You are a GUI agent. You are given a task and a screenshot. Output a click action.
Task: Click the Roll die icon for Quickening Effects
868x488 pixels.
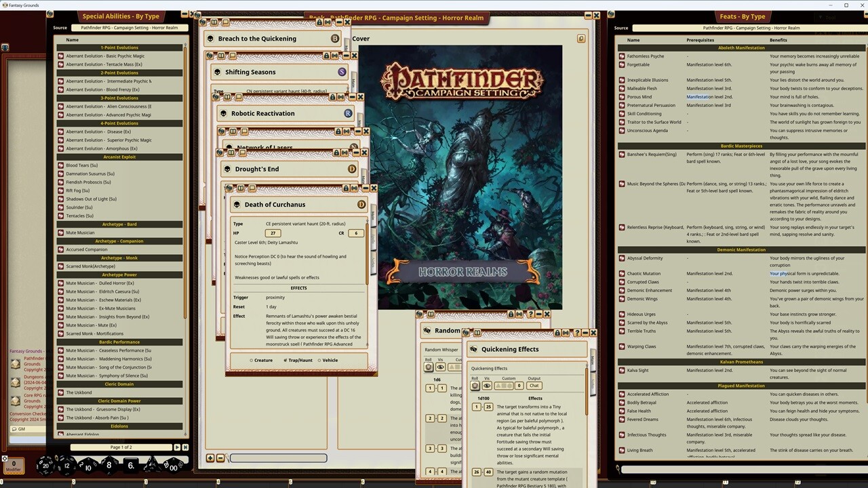pyautogui.click(x=475, y=386)
